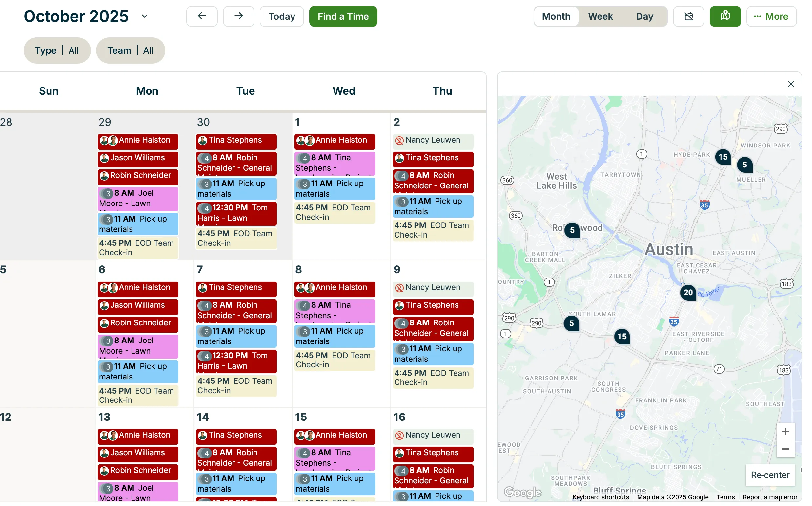Switch to Month view
This screenshot has width=812, height=506.
pyautogui.click(x=556, y=16)
